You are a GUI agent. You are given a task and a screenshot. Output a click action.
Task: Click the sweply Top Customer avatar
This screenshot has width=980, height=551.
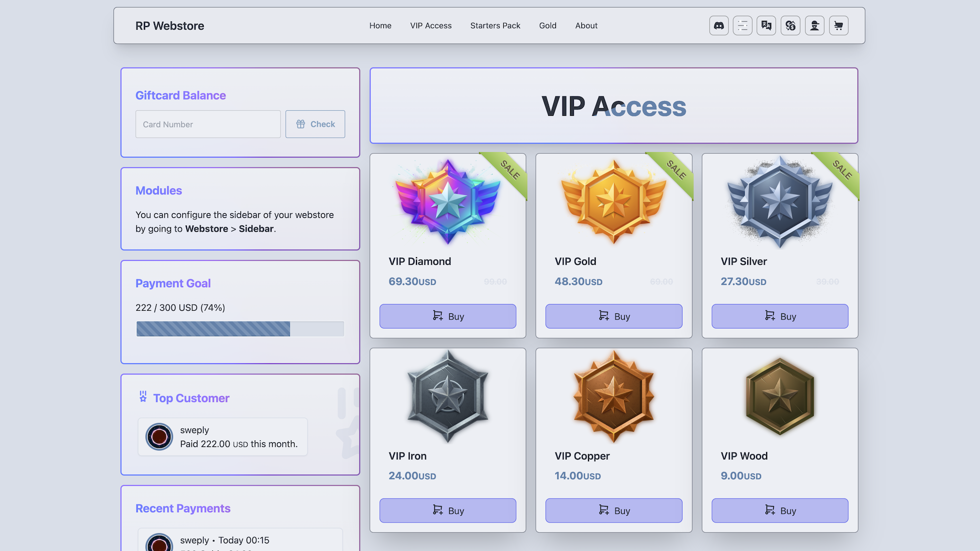coord(159,437)
